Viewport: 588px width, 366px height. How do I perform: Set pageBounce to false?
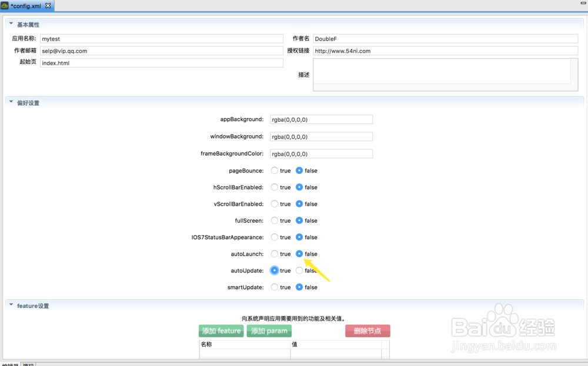point(299,170)
